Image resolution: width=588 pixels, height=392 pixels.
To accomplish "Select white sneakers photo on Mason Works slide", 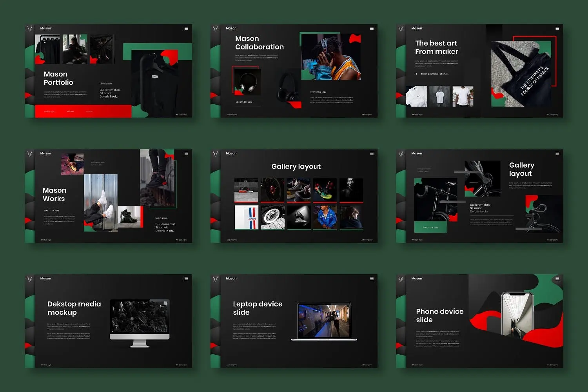I will point(101,202).
